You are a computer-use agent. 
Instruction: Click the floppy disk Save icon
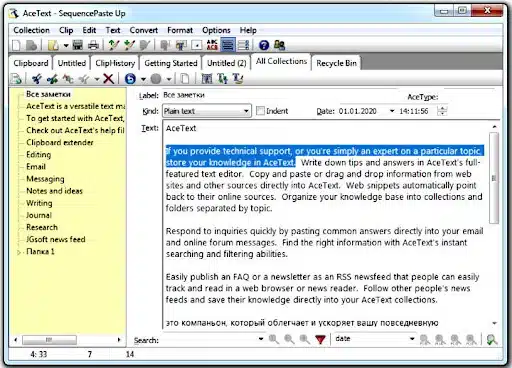(x=78, y=45)
